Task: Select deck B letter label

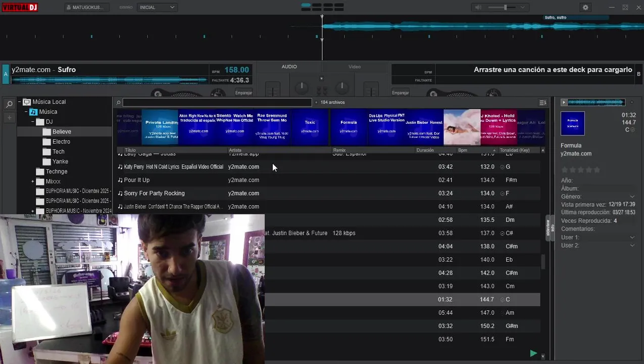Action: [638, 74]
